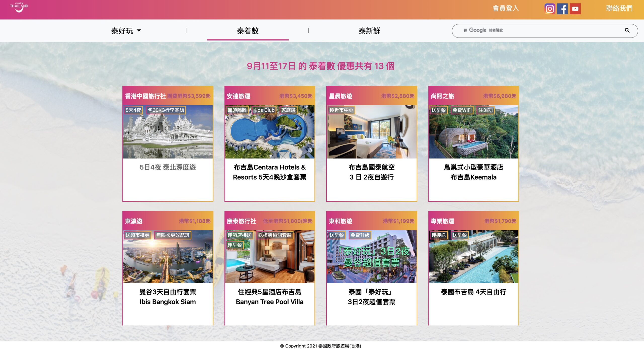Click the Kids Club tag
Viewport: 644px width, 349px height.
tap(264, 110)
